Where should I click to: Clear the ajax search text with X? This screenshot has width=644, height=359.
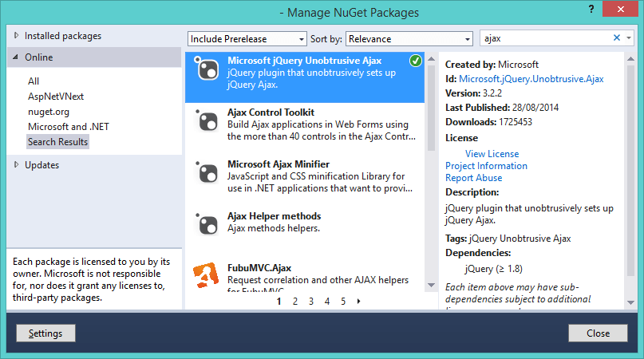tap(617, 37)
